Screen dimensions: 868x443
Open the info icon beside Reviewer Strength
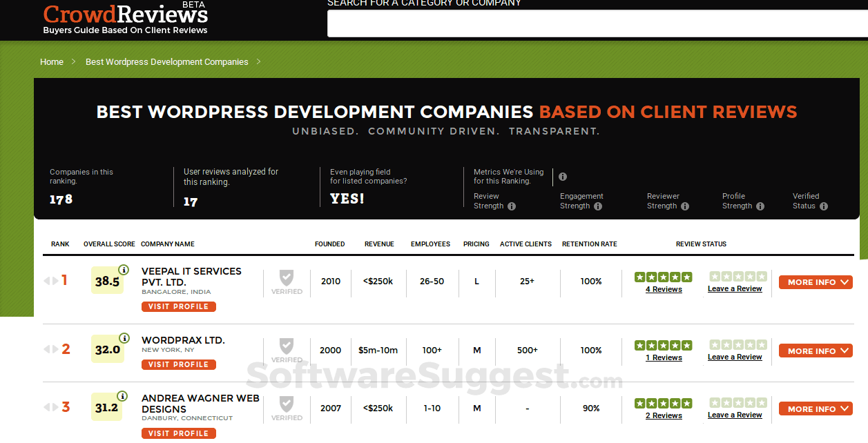click(684, 206)
